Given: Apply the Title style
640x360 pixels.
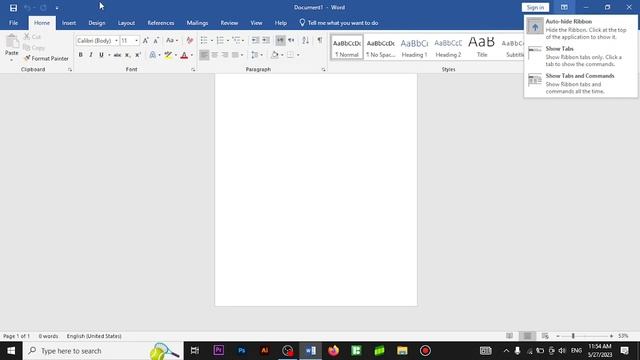Looking at the screenshot, I should [x=482, y=48].
